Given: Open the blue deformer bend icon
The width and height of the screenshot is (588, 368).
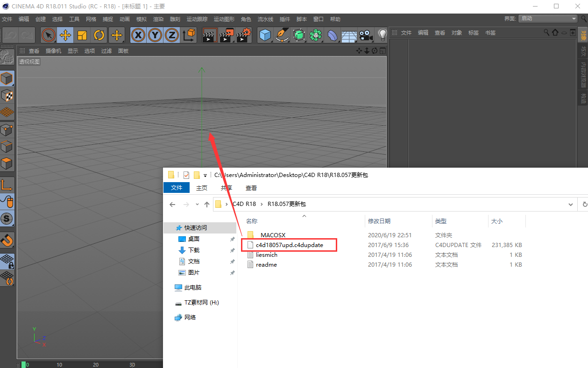Looking at the screenshot, I should (x=333, y=35).
